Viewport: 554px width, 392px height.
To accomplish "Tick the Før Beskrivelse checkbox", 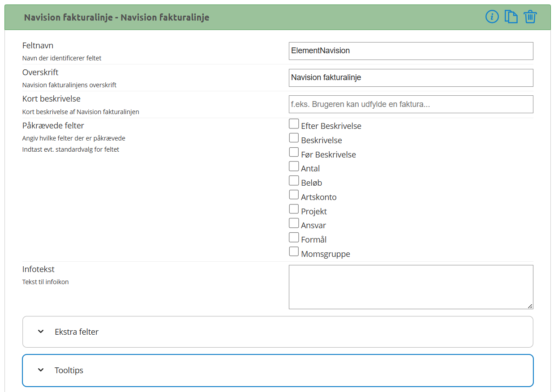I will (x=294, y=152).
